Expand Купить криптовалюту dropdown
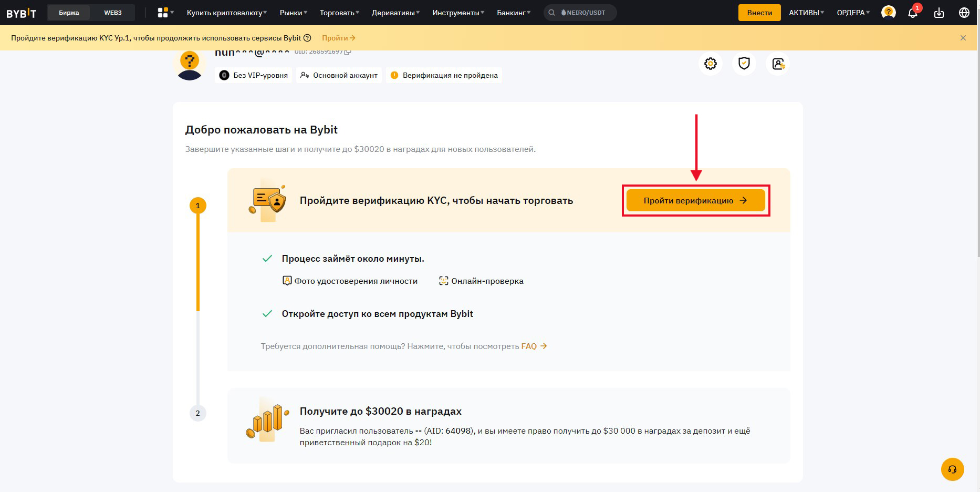The height and width of the screenshot is (492, 980). pos(227,13)
